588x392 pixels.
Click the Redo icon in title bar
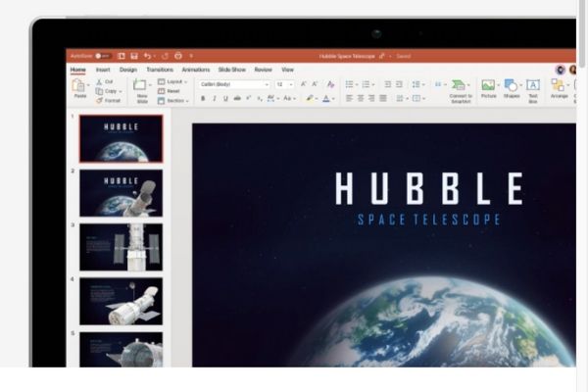click(165, 56)
